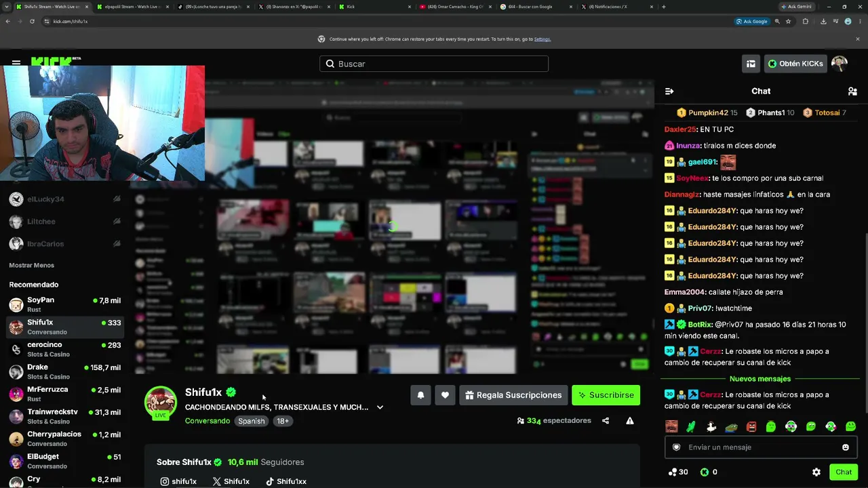Bookmark this page with the star icon
The height and width of the screenshot is (488, 868).
788,21
